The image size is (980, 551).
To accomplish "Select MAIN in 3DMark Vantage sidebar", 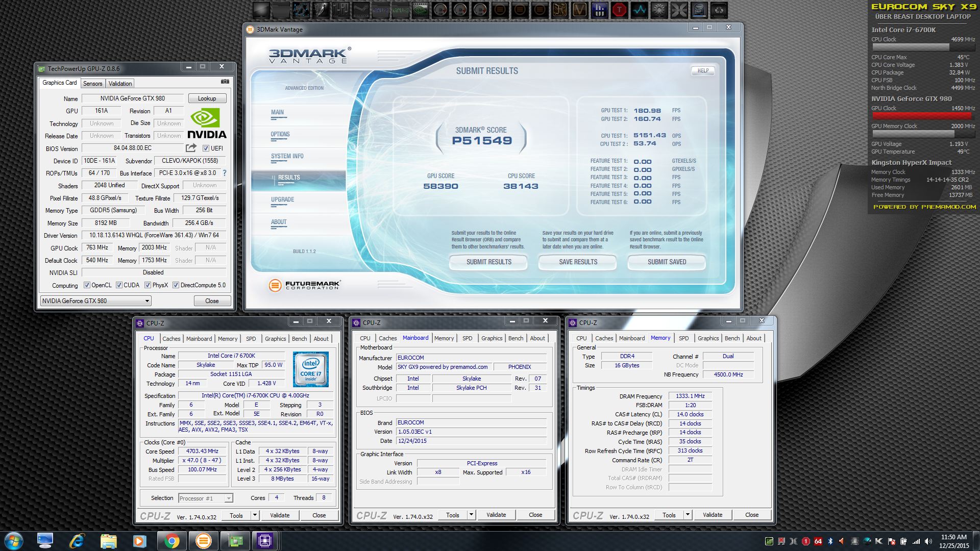I will (x=277, y=112).
